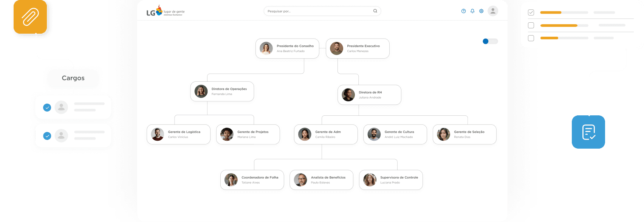
Task: Uncheck the first checked box in the progress list
Action: point(531,12)
